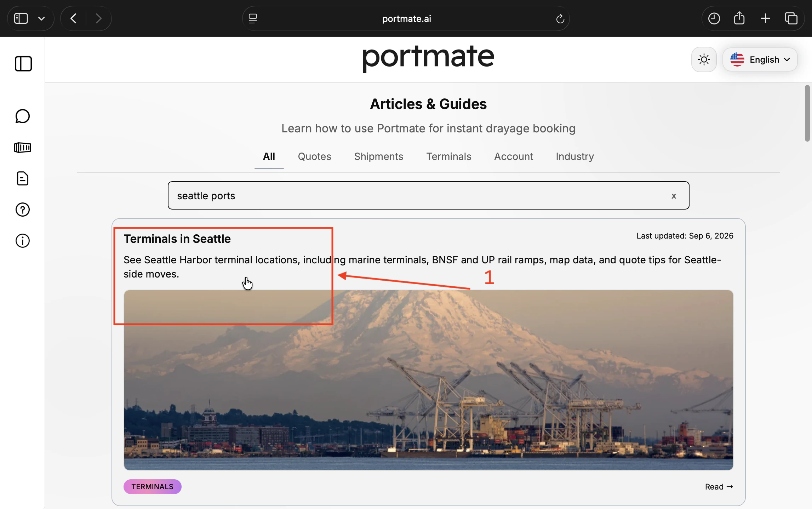Open the help question mark icon
The width and height of the screenshot is (812, 509).
pos(23,210)
